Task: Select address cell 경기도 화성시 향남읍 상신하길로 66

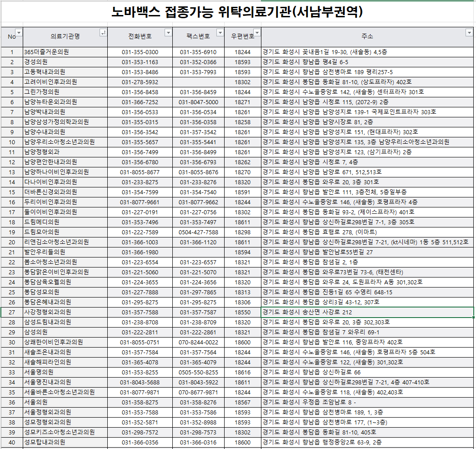Action: 367,373
